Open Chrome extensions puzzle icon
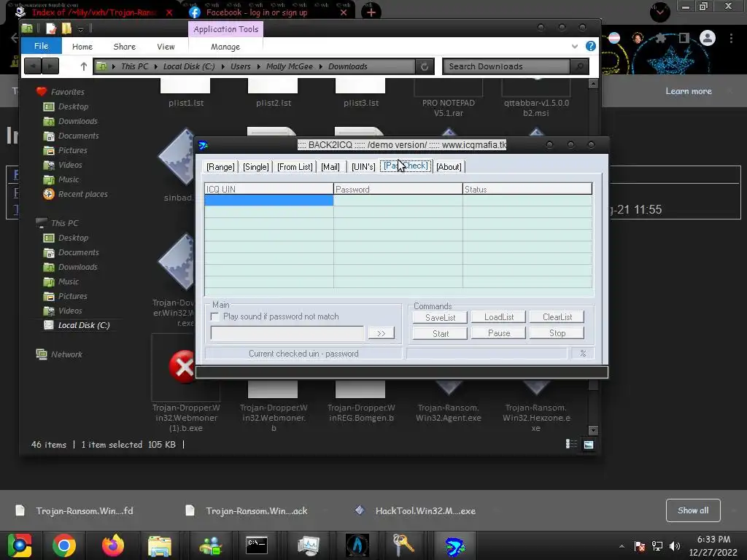This screenshot has height=560, width=747. (x=661, y=38)
